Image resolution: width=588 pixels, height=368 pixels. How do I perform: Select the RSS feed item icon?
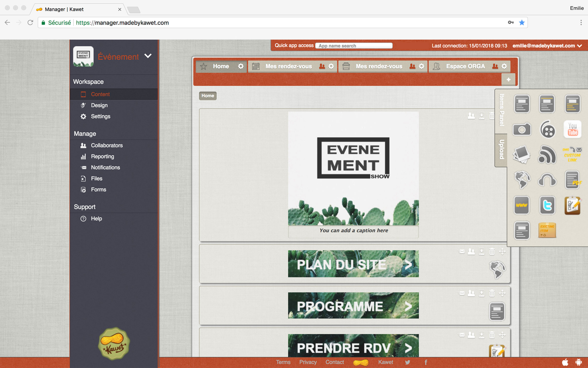[547, 155]
